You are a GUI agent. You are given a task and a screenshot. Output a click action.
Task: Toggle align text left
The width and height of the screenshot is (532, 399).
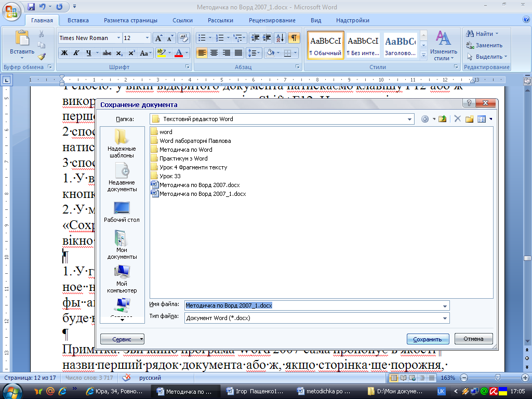pos(202,53)
